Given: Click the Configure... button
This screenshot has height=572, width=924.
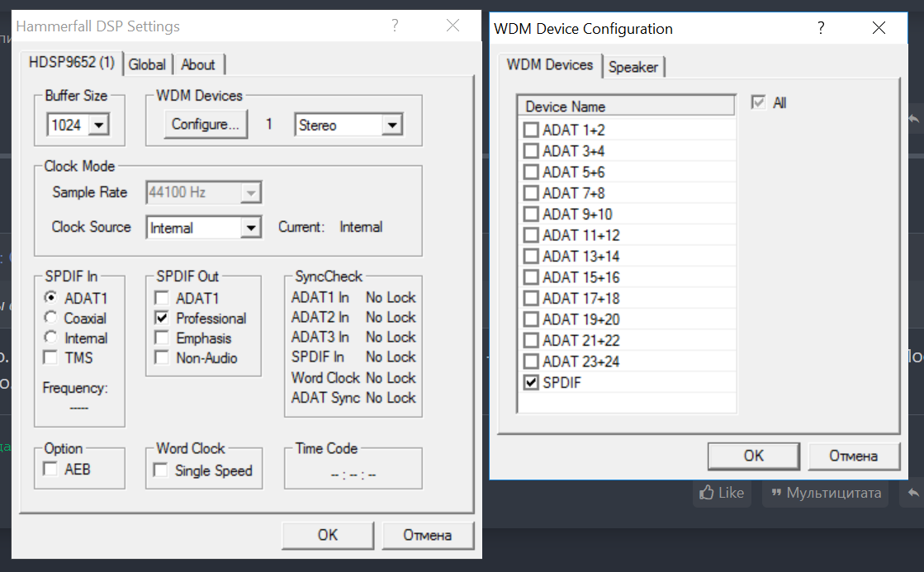Looking at the screenshot, I should 205,125.
